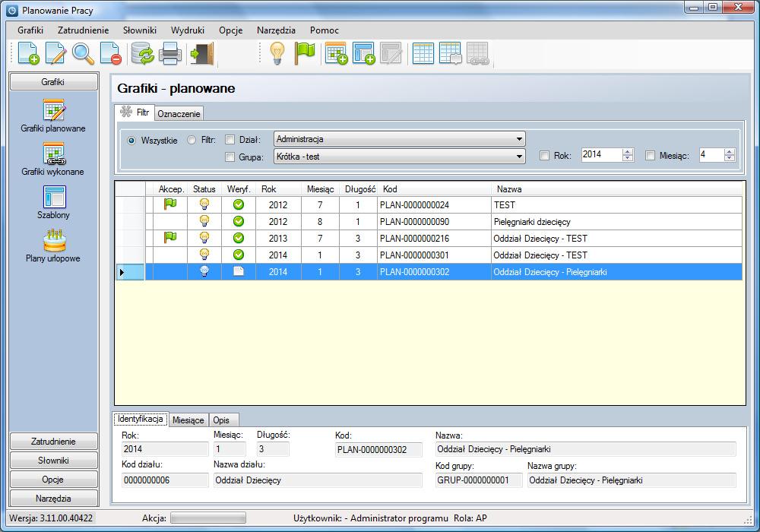Open the Wydruki menu
The image size is (760, 532).
click(188, 30)
